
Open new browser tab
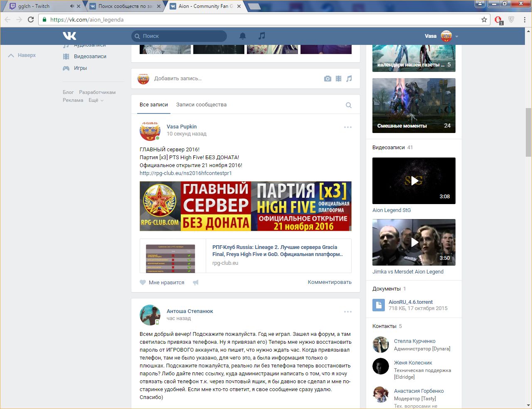[254, 6]
